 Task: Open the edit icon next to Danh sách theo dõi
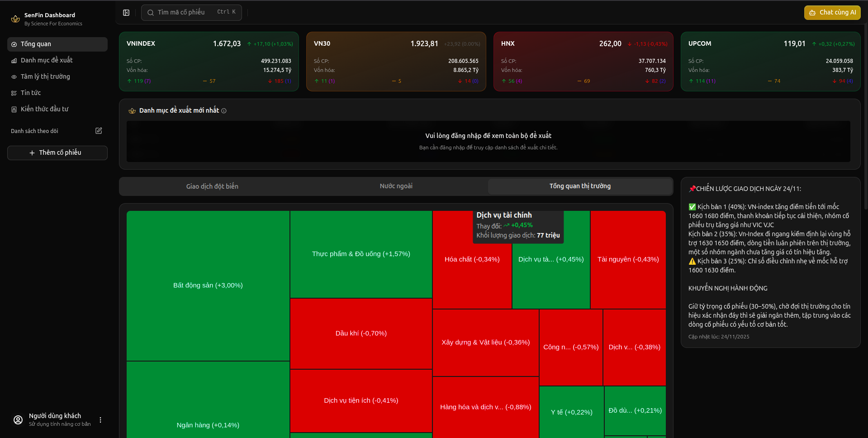click(x=98, y=131)
